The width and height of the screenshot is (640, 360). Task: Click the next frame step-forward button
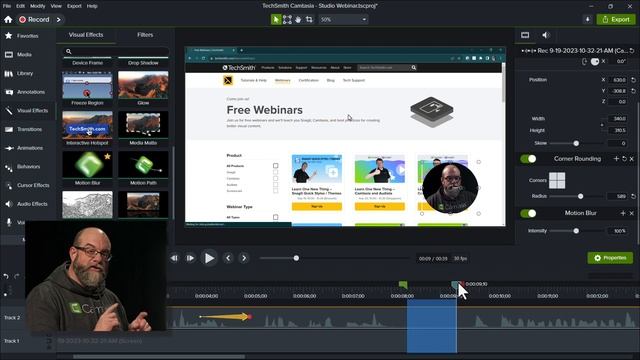point(190,258)
